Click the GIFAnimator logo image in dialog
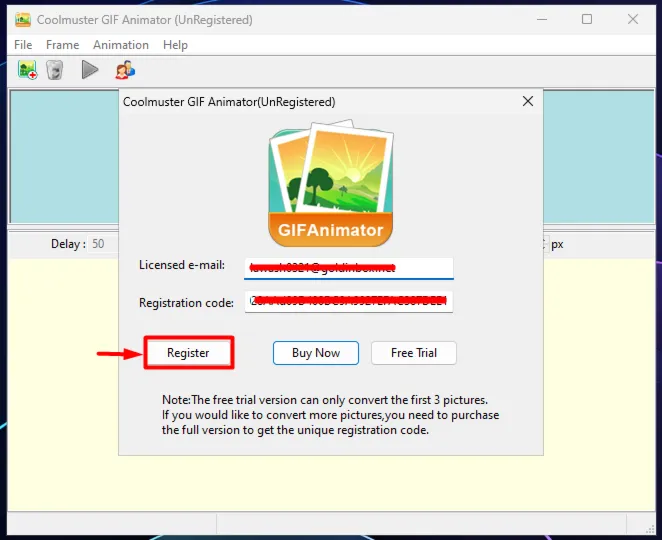The image size is (662, 540). [x=331, y=183]
